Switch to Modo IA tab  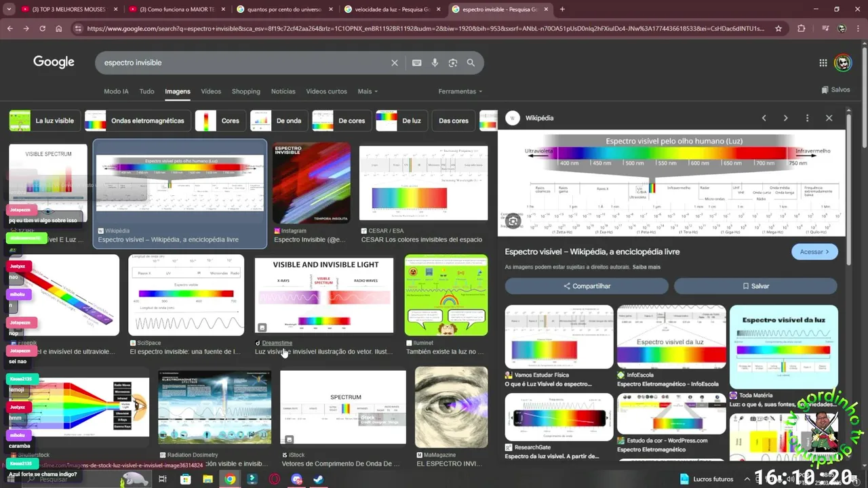coord(116,91)
